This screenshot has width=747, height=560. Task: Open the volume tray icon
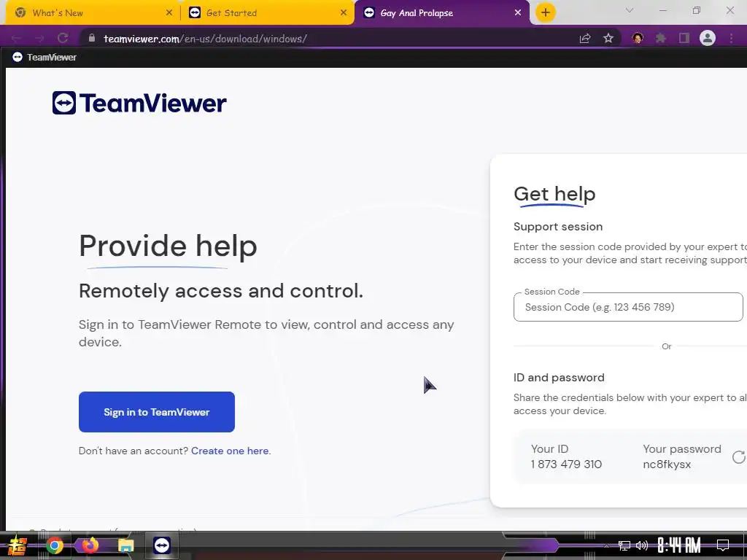[x=642, y=545]
